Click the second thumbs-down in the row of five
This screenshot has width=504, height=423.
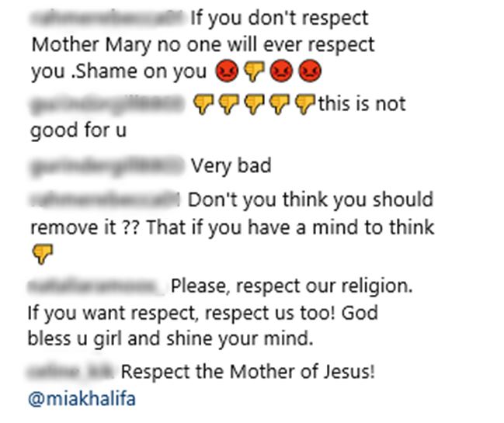(x=228, y=105)
